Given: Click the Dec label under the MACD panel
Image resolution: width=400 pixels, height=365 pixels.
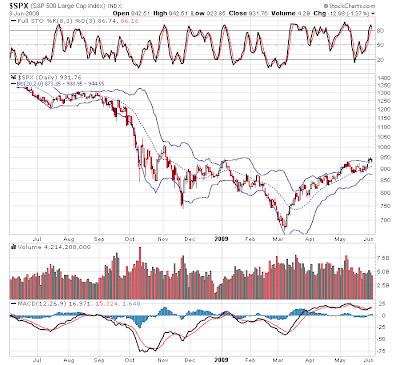Looking at the screenshot, I should click(190, 360).
